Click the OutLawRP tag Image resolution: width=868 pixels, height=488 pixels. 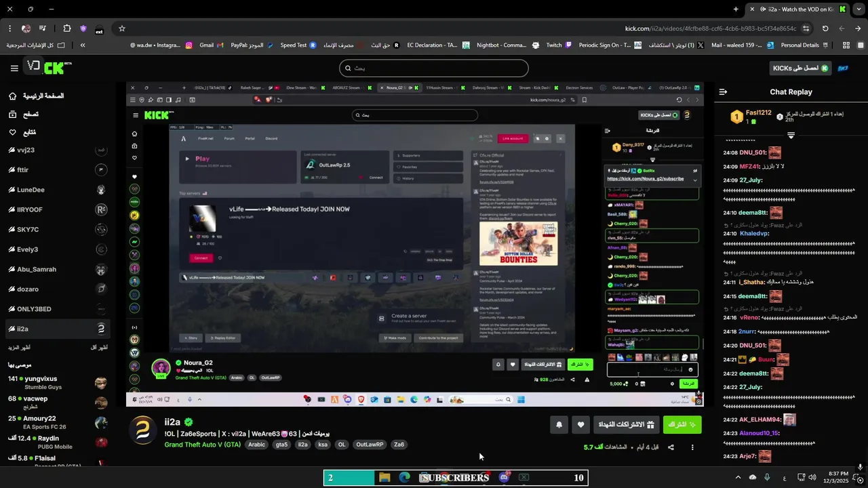pyautogui.click(x=370, y=445)
